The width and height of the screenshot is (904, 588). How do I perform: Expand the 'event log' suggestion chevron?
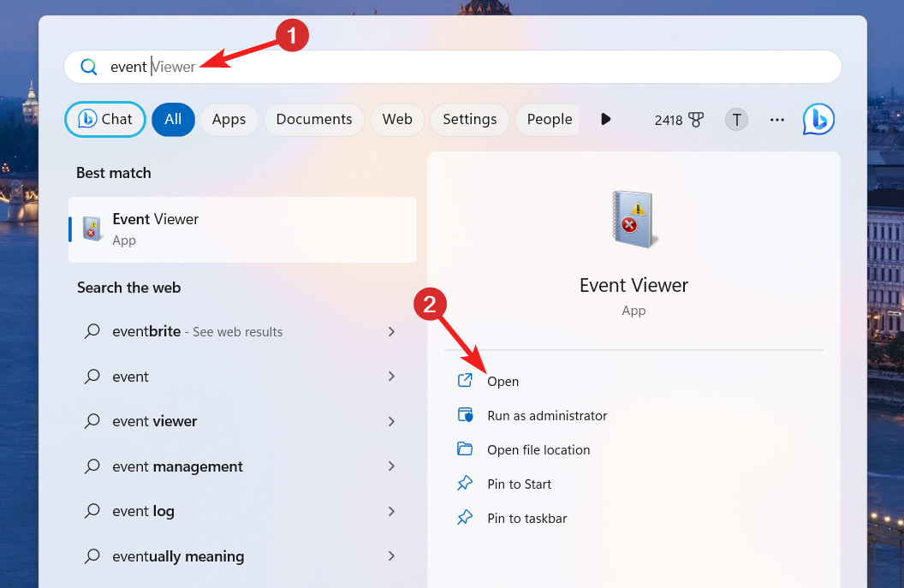click(391, 511)
